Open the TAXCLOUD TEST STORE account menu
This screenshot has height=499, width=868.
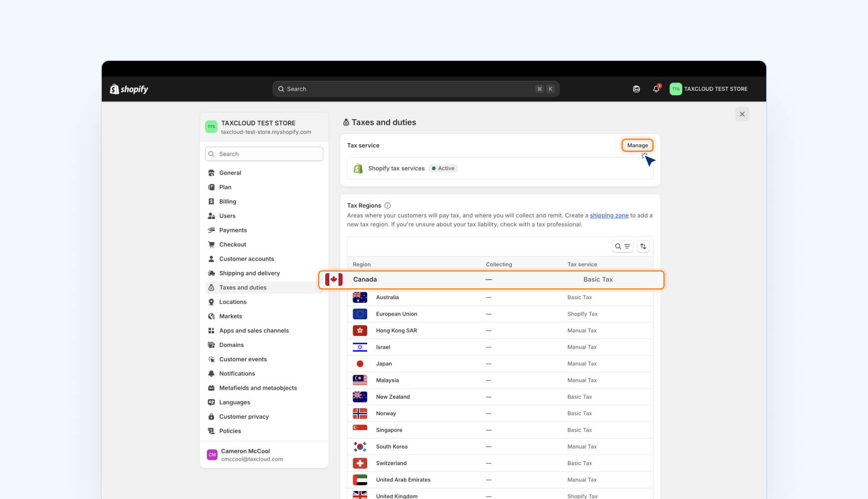coord(708,89)
